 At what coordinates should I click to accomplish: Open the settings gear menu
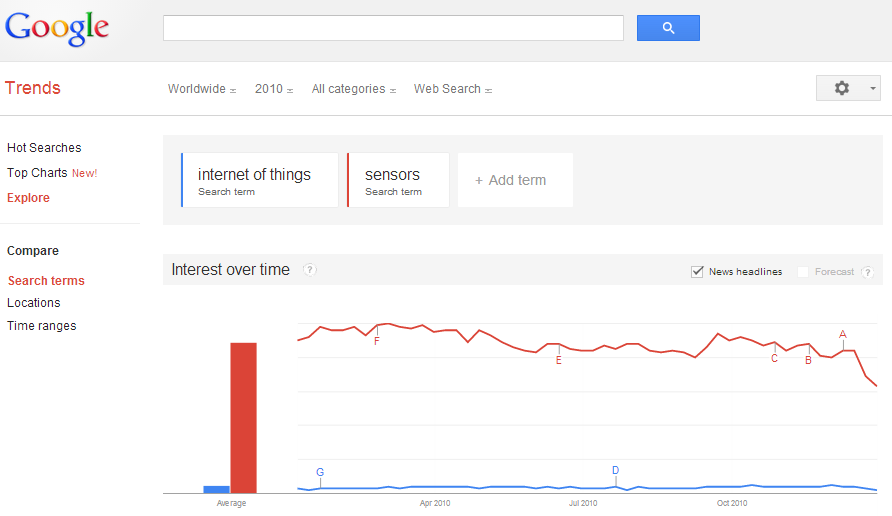point(848,88)
